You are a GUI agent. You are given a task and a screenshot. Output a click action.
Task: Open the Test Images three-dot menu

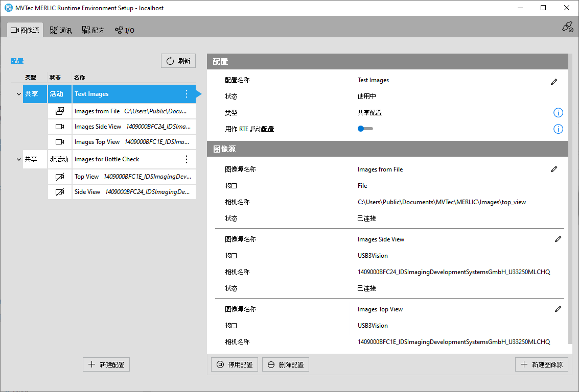coord(187,94)
